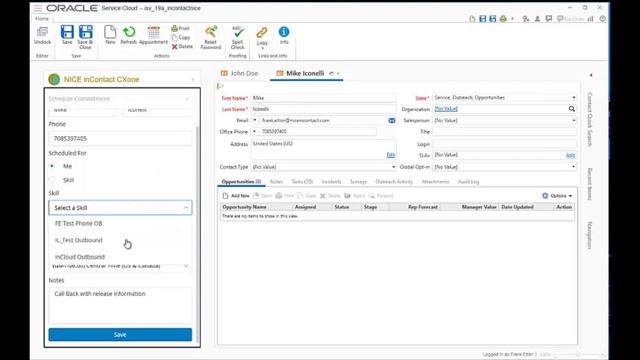This screenshot has height=360, width=640.
Task: Click the Notes text area
Action: [120, 306]
